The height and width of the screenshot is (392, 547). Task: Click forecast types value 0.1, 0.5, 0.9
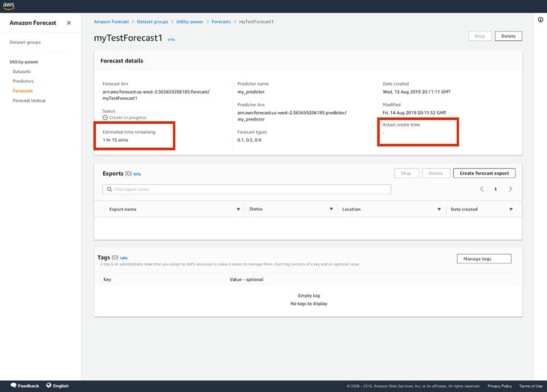[249, 140]
